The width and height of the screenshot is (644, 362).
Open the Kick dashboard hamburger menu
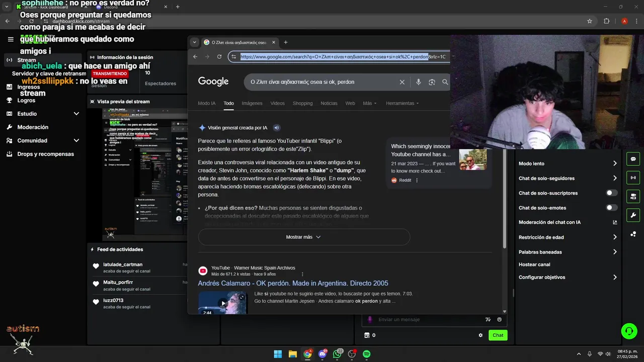pyautogui.click(x=11, y=39)
